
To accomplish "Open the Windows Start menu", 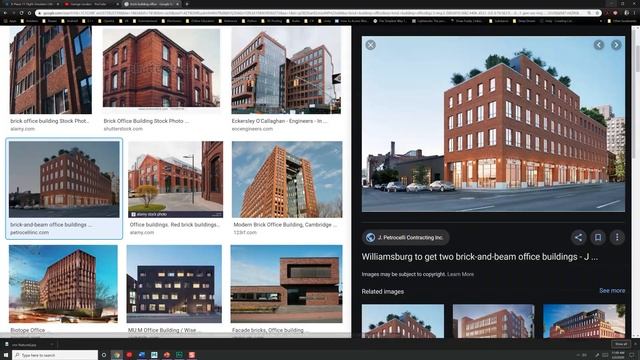I will click(6, 355).
